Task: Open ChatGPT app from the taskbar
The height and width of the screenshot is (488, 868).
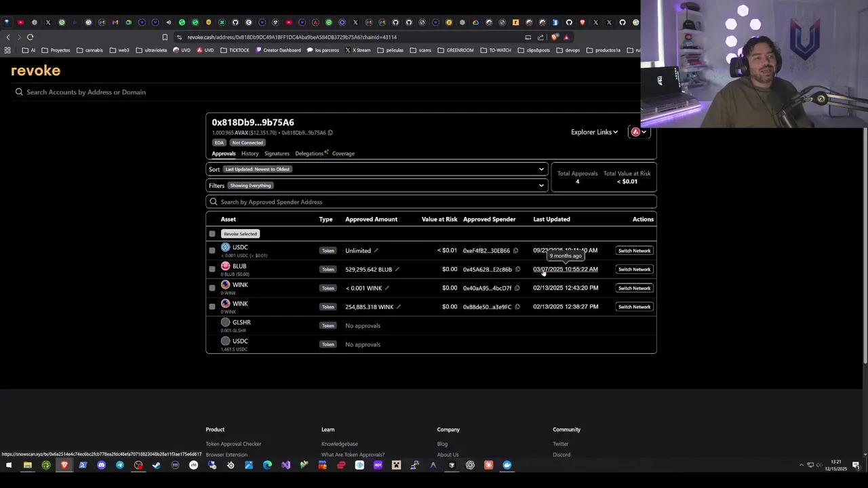Action: (x=470, y=465)
